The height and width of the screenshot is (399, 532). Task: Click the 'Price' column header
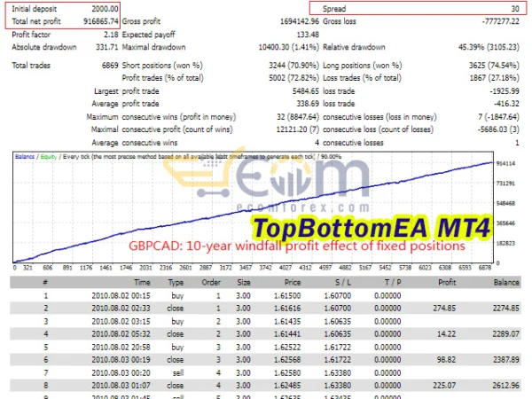293,282
